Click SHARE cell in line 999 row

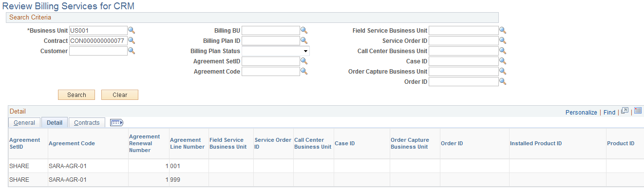click(x=28, y=180)
